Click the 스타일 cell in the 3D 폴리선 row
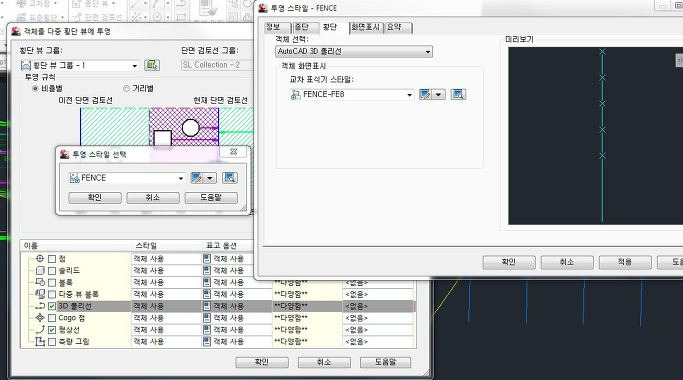The image size is (683, 380). (x=166, y=306)
